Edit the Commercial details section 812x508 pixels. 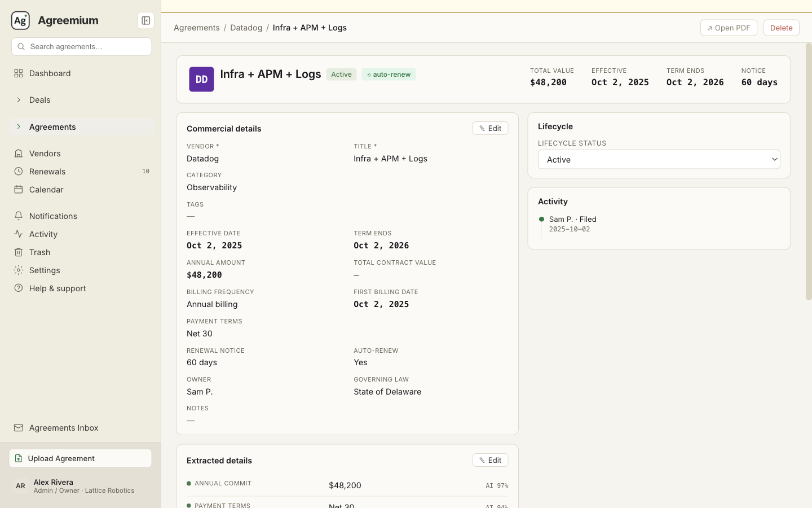490,129
